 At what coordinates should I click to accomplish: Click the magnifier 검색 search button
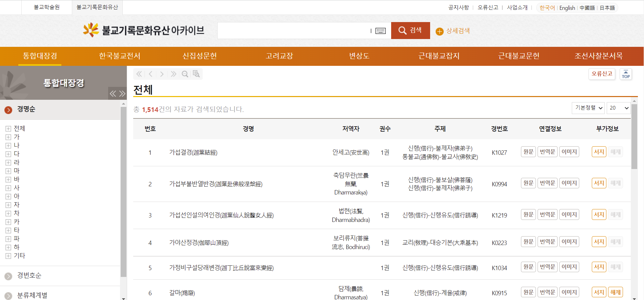coord(410,31)
